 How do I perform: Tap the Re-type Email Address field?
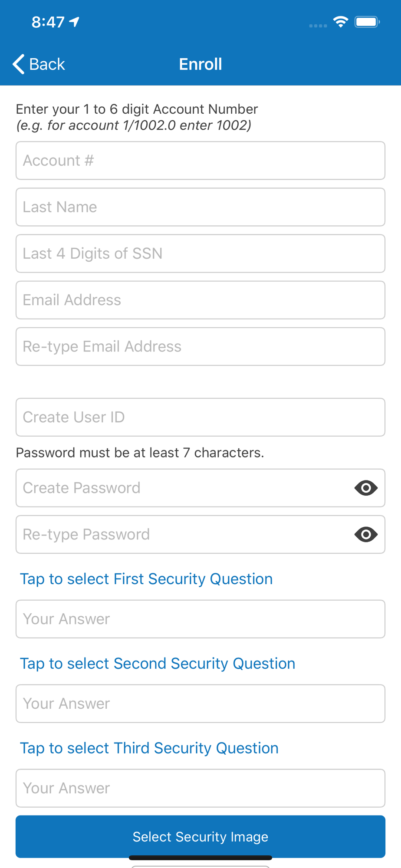pyautogui.click(x=200, y=346)
